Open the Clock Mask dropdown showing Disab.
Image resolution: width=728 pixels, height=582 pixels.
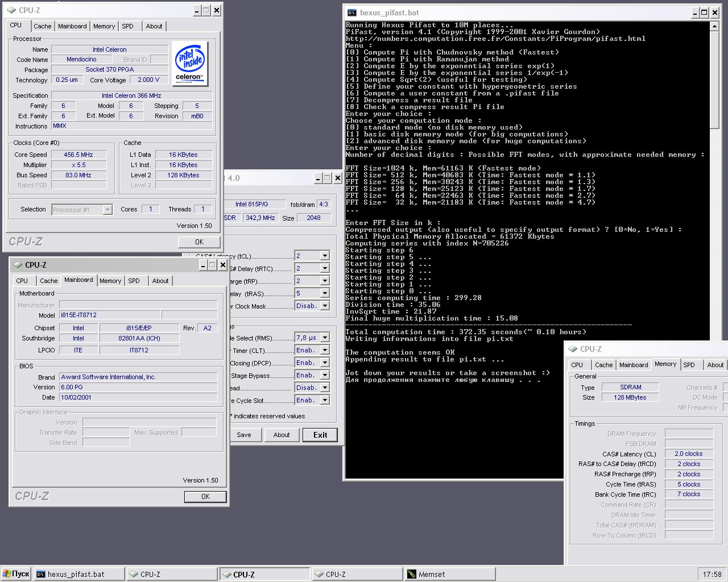(x=325, y=306)
